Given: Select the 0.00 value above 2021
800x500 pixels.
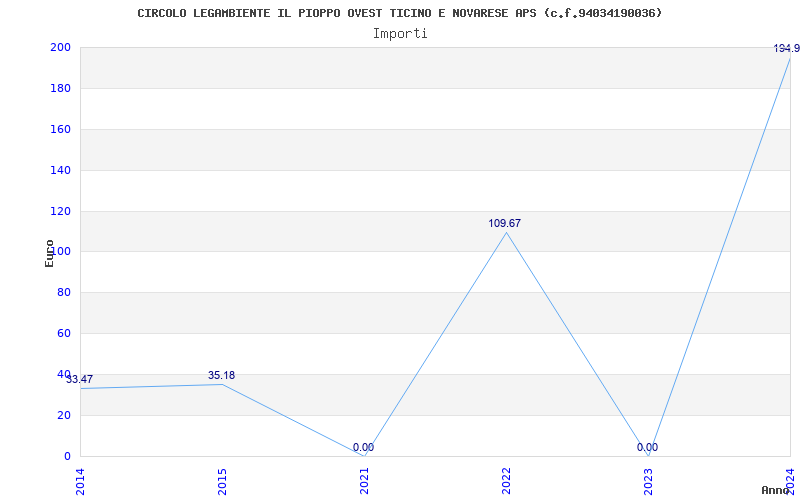Looking at the screenshot, I should tap(363, 447).
